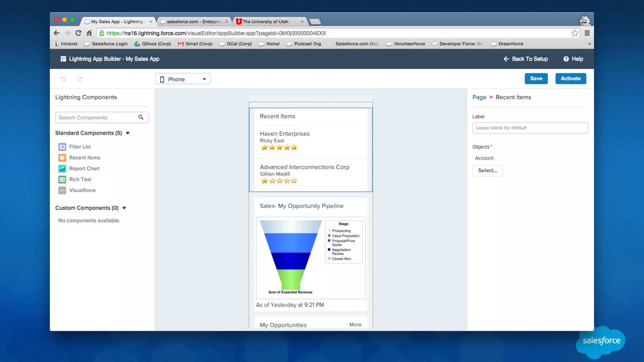Screen dimensions: 644x362
Task: Switch to The University of Utah tab
Action: [x=266, y=22]
